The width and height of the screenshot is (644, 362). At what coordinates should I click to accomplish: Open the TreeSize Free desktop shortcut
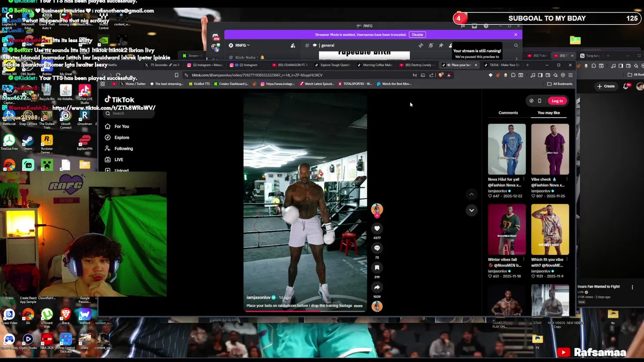tap(9, 142)
